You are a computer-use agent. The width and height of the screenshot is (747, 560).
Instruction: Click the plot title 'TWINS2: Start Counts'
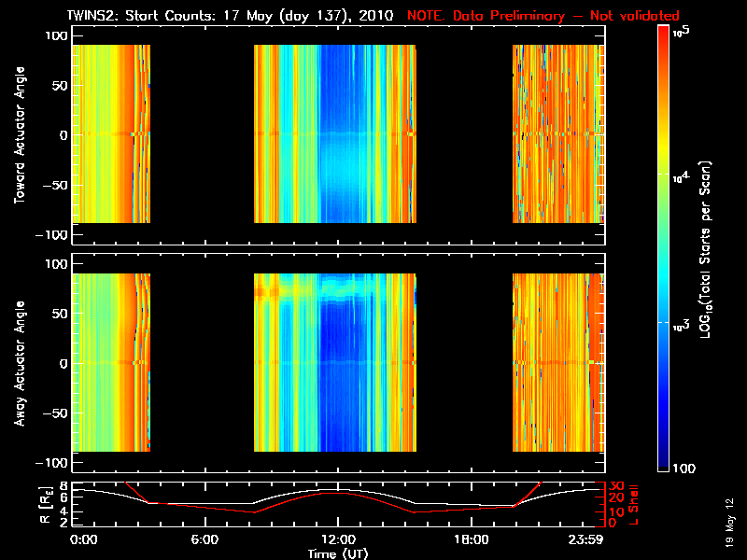point(143,16)
